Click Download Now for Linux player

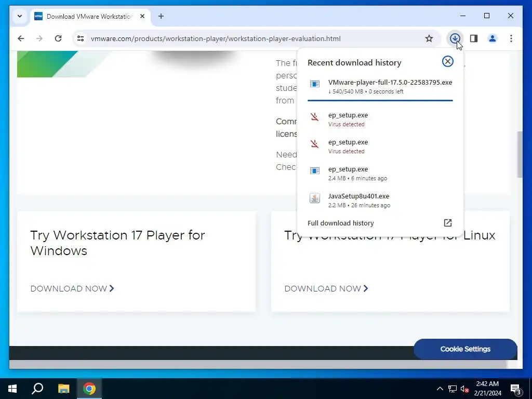tap(326, 288)
